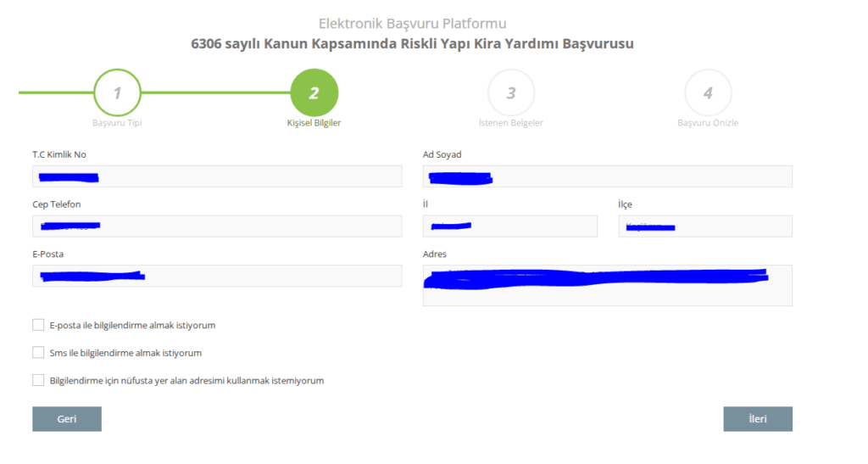Focus the Cep Telefon field

(217, 226)
